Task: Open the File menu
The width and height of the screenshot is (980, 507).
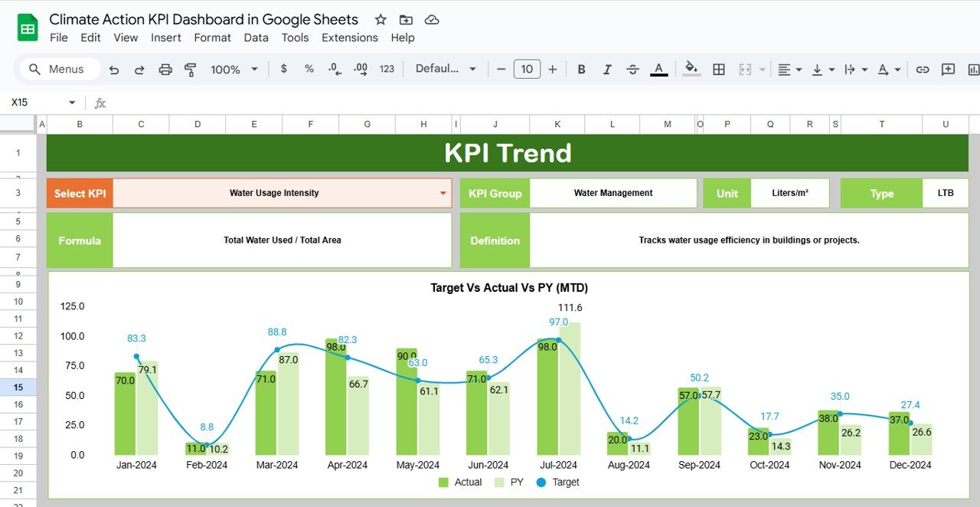Action: pos(59,38)
